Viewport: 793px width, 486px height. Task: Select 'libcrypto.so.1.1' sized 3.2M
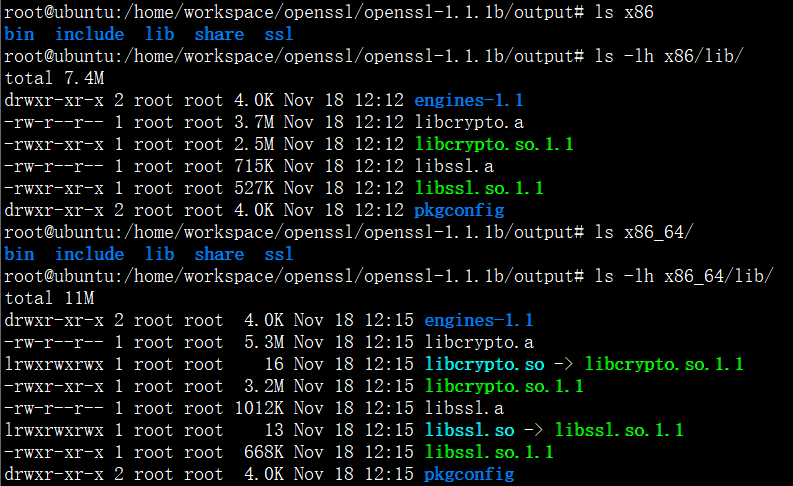tap(504, 386)
